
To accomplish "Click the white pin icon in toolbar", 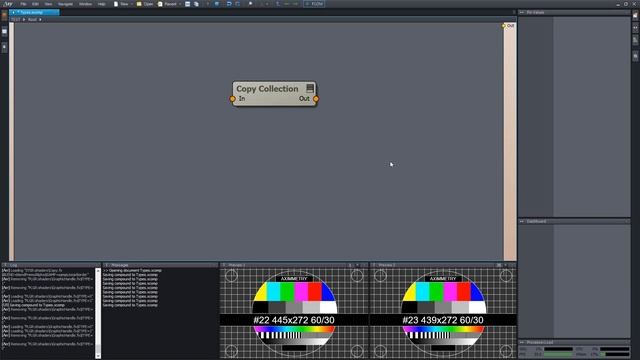I will (251, 4).
